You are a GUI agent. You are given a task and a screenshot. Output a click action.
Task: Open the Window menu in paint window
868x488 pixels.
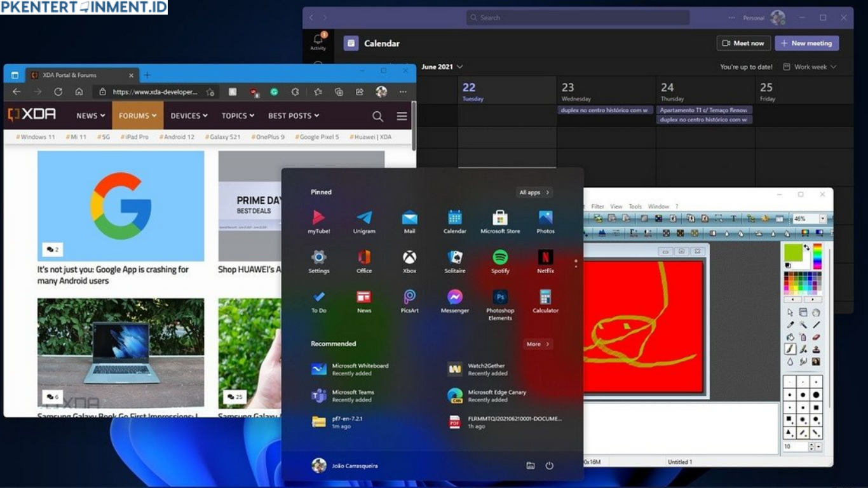[659, 207]
